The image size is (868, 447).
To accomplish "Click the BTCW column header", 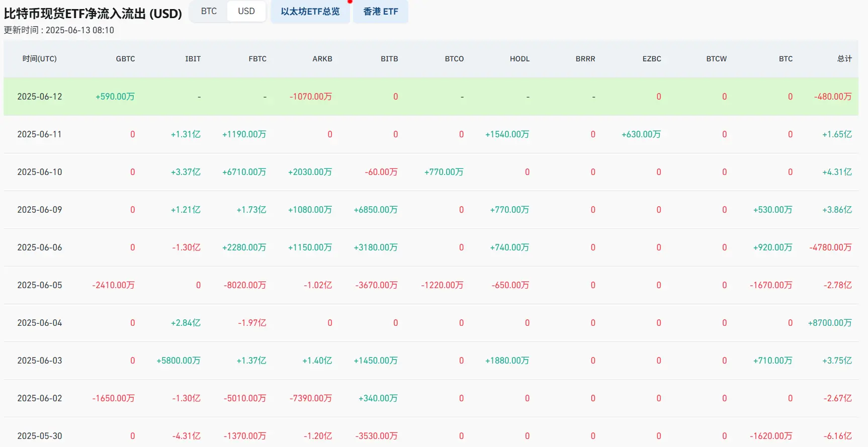I will [716, 59].
